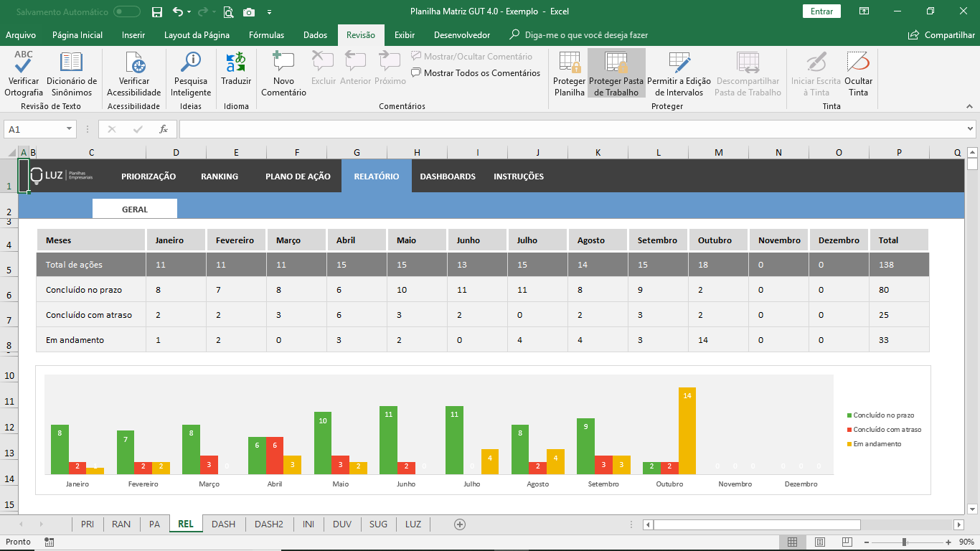Switch to Page Layout view in status bar
Image resolution: width=980 pixels, height=551 pixels.
pos(819,542)
